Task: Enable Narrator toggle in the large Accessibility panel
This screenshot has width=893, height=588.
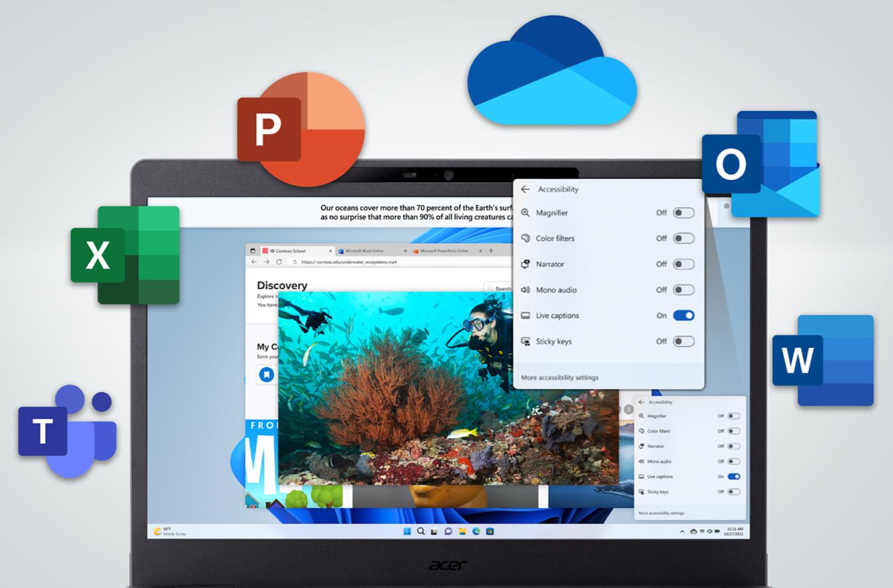Action: point(683,264)
